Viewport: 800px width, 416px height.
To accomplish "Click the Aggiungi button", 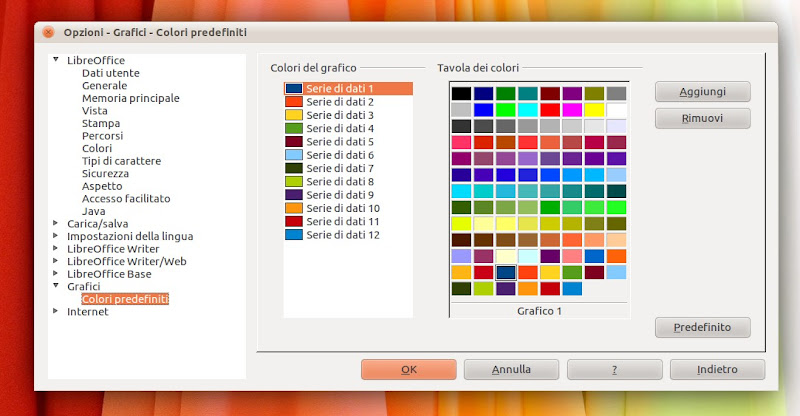I will click(x=703, y=92).
